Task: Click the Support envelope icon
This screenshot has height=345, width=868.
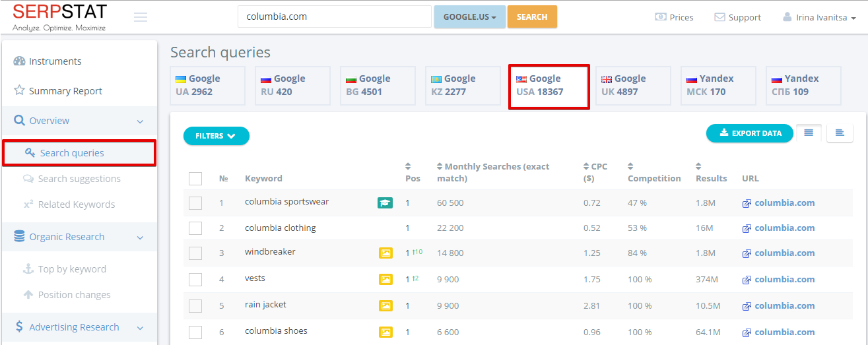Action: pos(719,17)
